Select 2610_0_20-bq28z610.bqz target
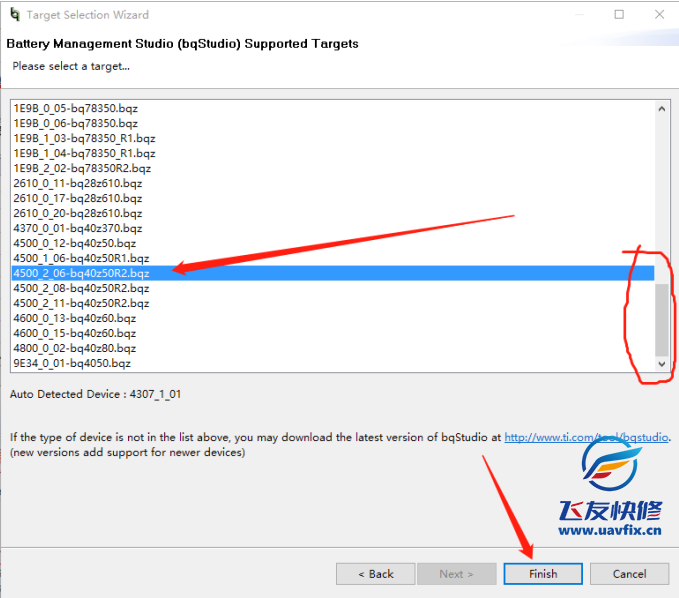 point(78,213)
